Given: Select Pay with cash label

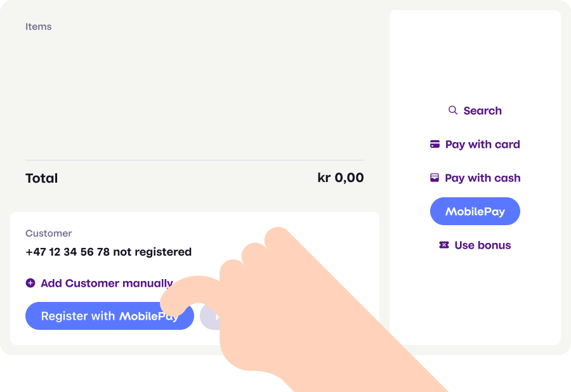Looking at the screenshot, I should [482, 178].
